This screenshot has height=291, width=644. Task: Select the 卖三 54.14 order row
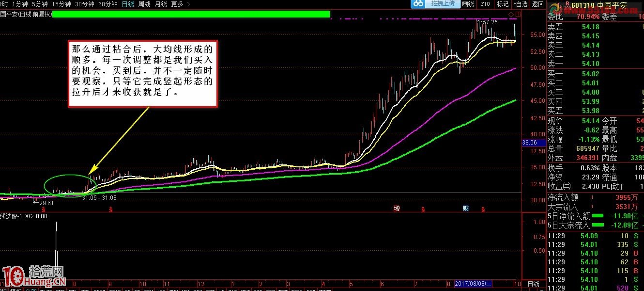[x=595, y=45]
